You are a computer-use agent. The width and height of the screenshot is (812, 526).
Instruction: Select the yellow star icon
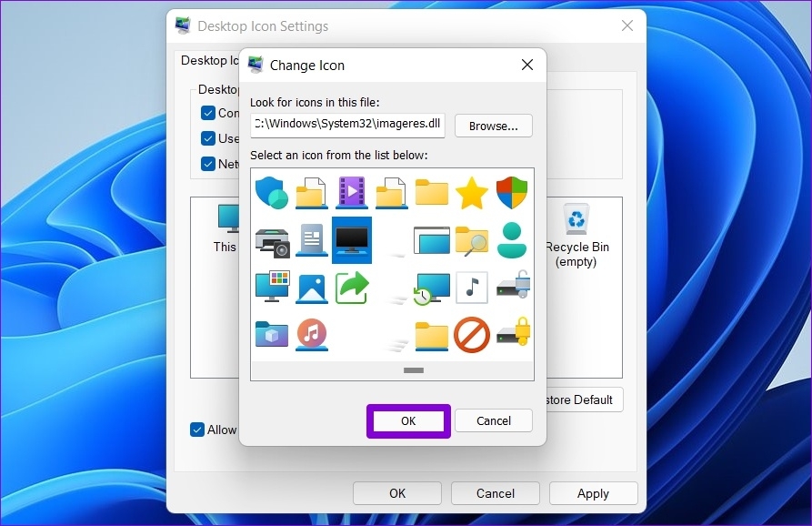[471, 193]
